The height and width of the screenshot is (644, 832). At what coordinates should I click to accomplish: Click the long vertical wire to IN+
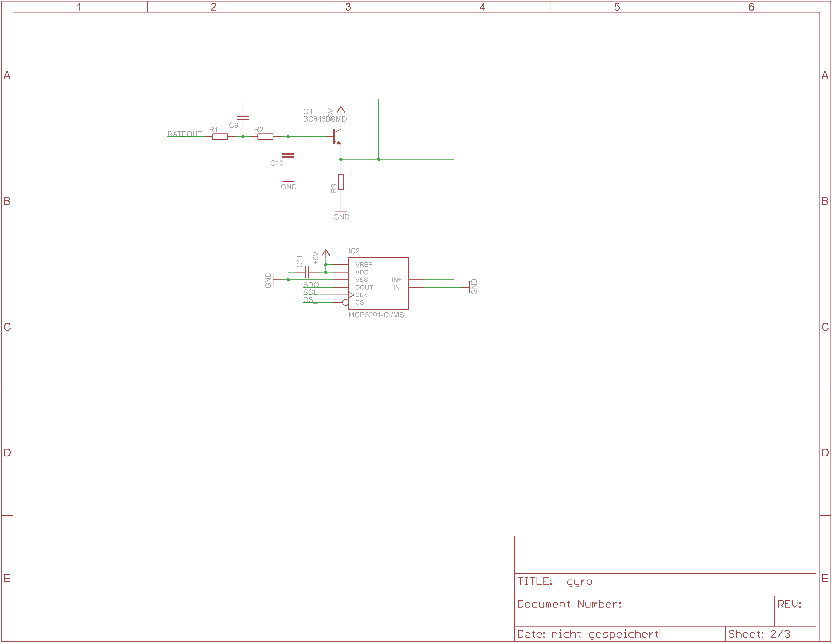[x=454, y=220]
